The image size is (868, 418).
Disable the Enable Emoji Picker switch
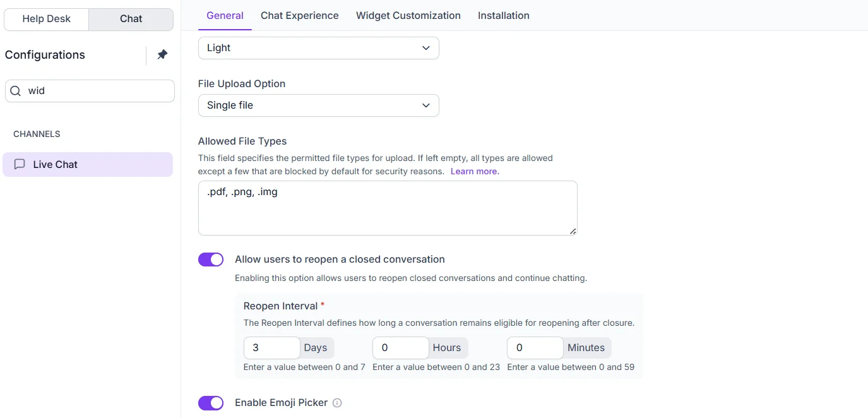[x=211, y=403]
